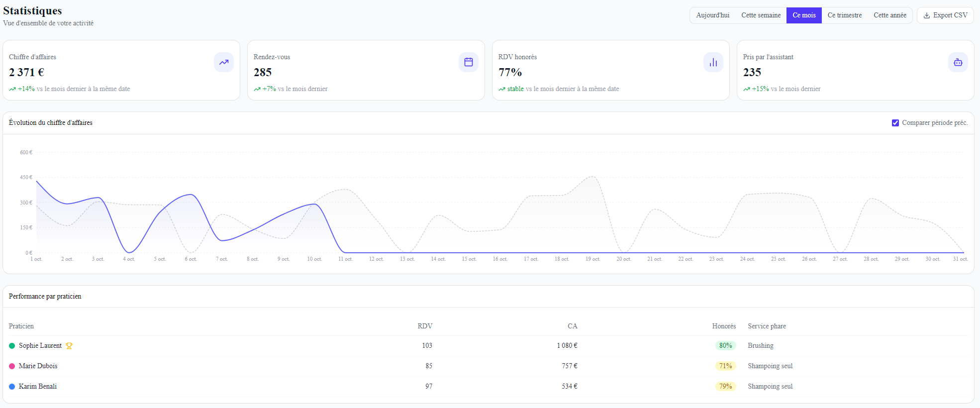
Task: Switch to the Aujourd'hui period
Action: click(x=713, y=15)
